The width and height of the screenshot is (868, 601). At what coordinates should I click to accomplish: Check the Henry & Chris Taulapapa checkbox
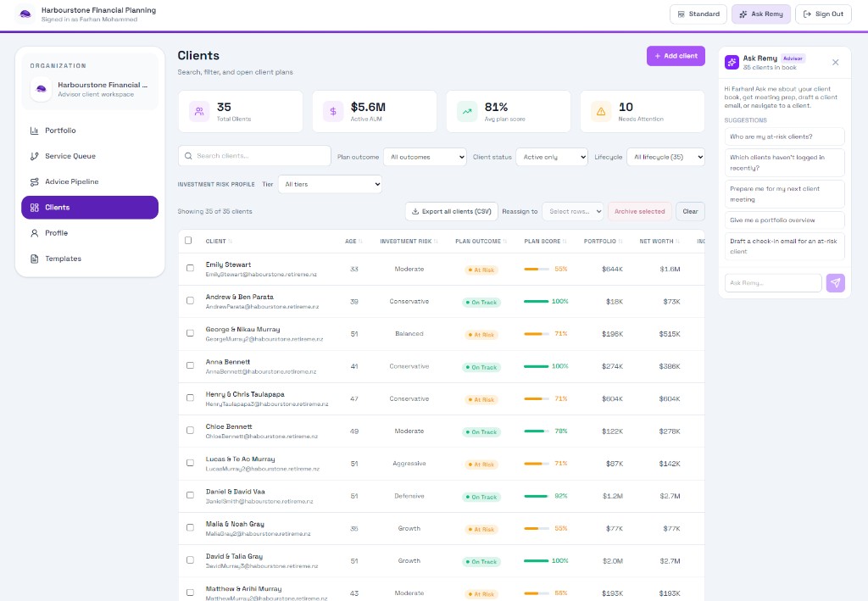click(x=190, y=398)
